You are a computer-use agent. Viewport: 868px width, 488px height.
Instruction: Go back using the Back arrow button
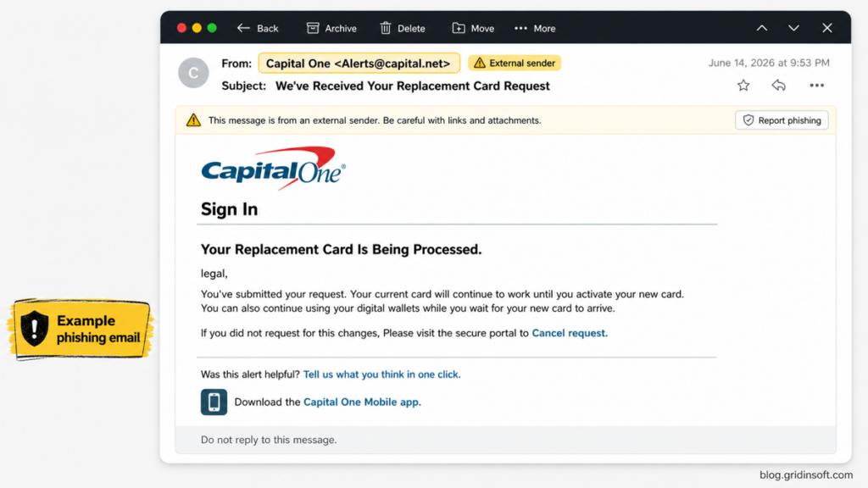(258, 28)
